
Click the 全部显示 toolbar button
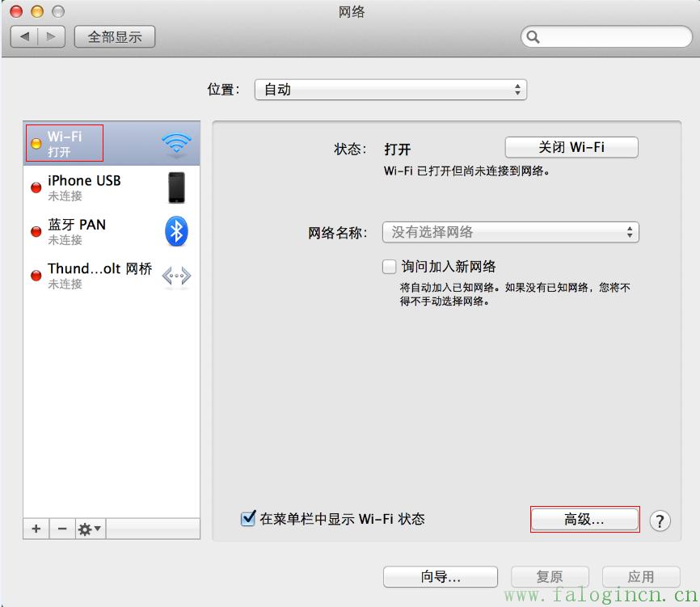tap(114, 36)
